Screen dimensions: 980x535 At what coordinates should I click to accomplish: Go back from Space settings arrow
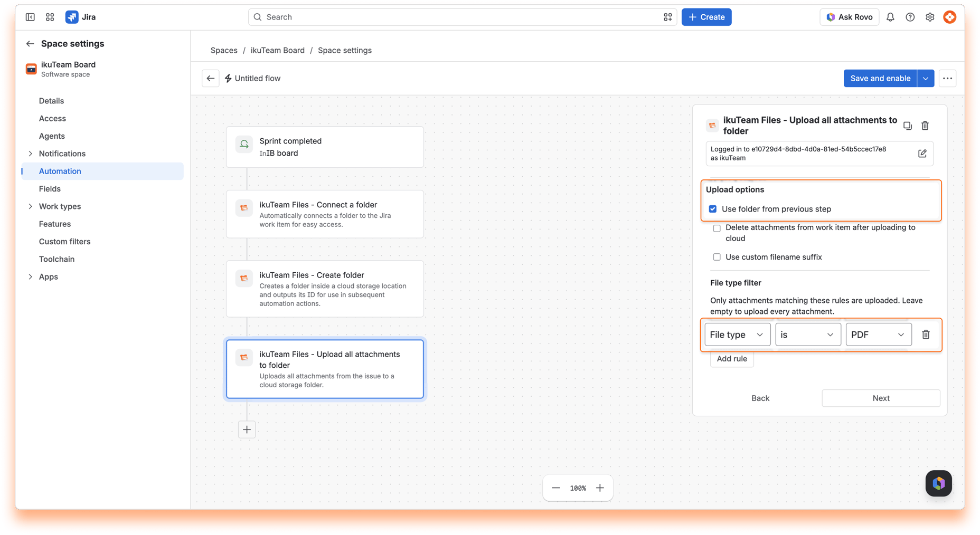click(30, 44)
